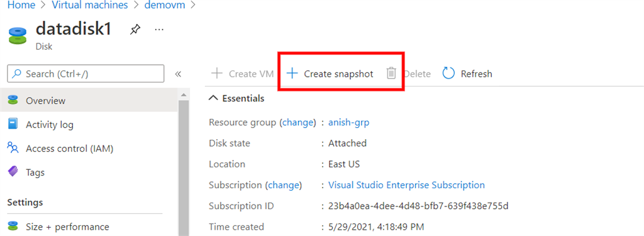Click the Activity log book icon
The image size is (644, 236).
point(13,124)
